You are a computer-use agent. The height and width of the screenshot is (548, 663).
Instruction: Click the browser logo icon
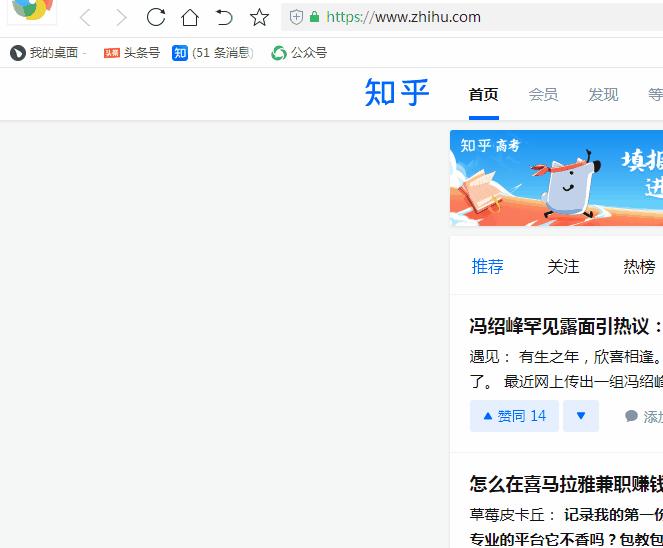click(x=32, y=11)
